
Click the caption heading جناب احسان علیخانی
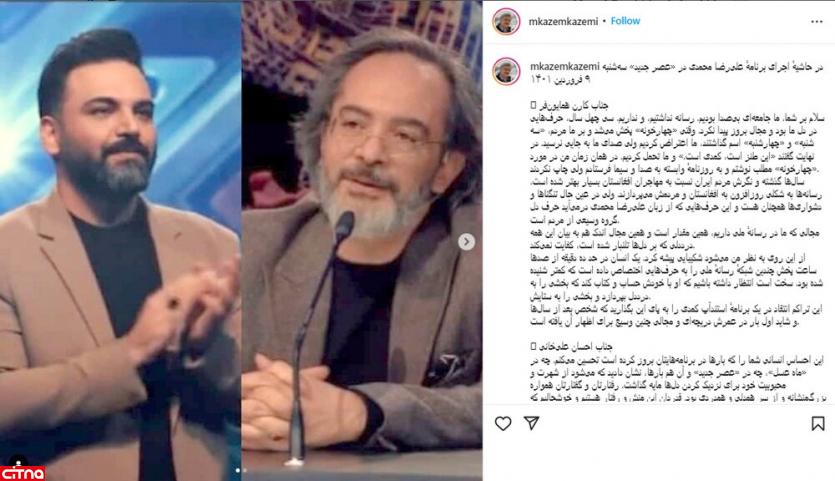576,347
